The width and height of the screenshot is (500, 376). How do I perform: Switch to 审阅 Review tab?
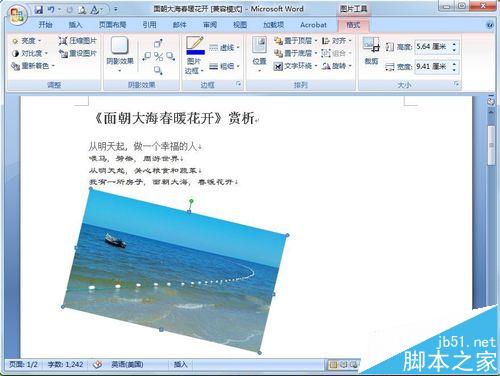point(210,25)
